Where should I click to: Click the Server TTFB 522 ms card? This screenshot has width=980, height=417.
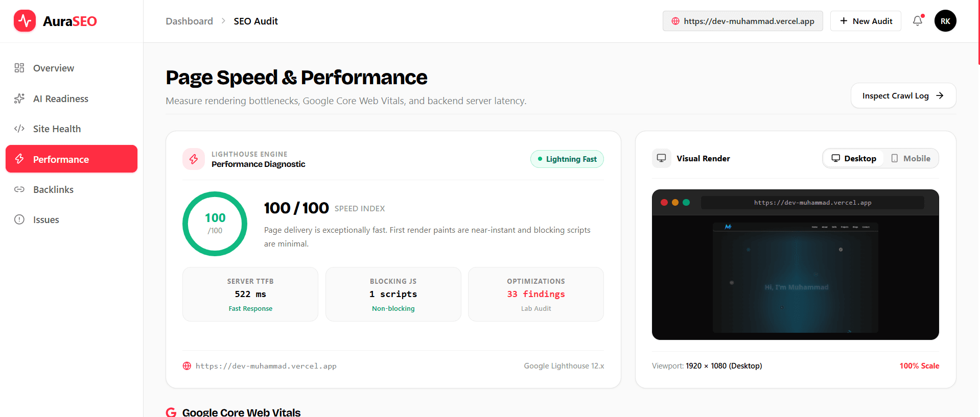click(250, 294)
